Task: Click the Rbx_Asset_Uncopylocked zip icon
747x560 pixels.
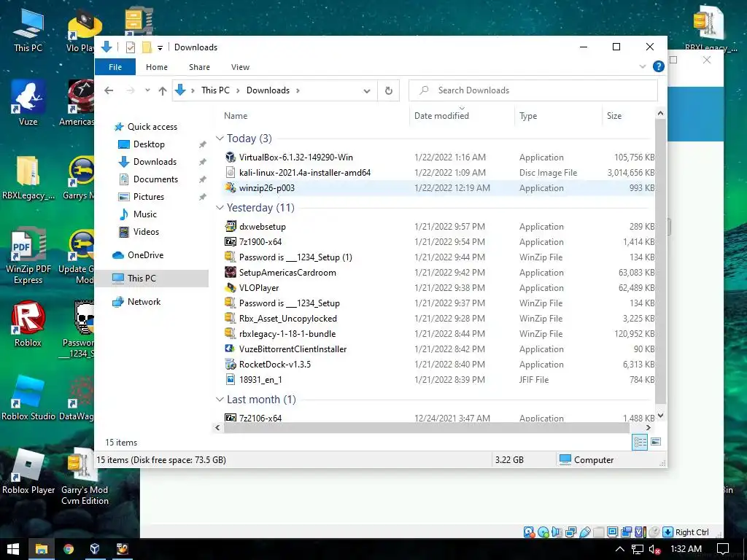Action: pos(231,318)
